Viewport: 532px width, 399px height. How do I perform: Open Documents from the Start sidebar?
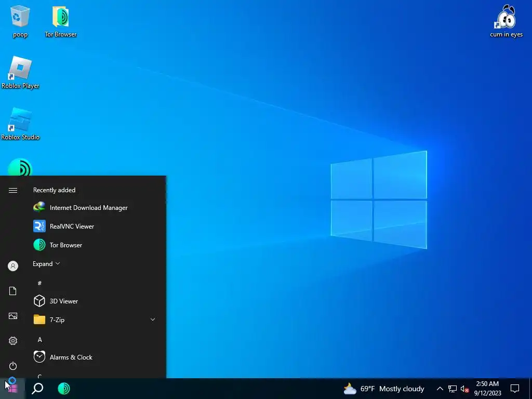point(13,291)
